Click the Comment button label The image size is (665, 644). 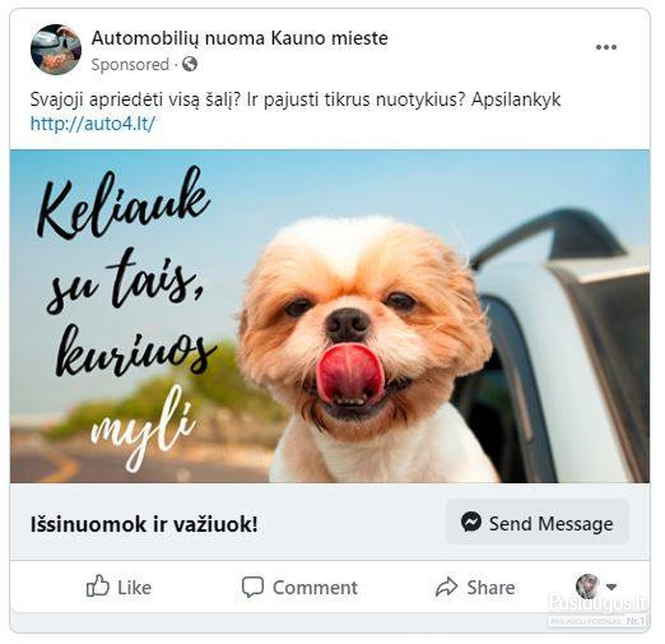(x=315, y=587)
